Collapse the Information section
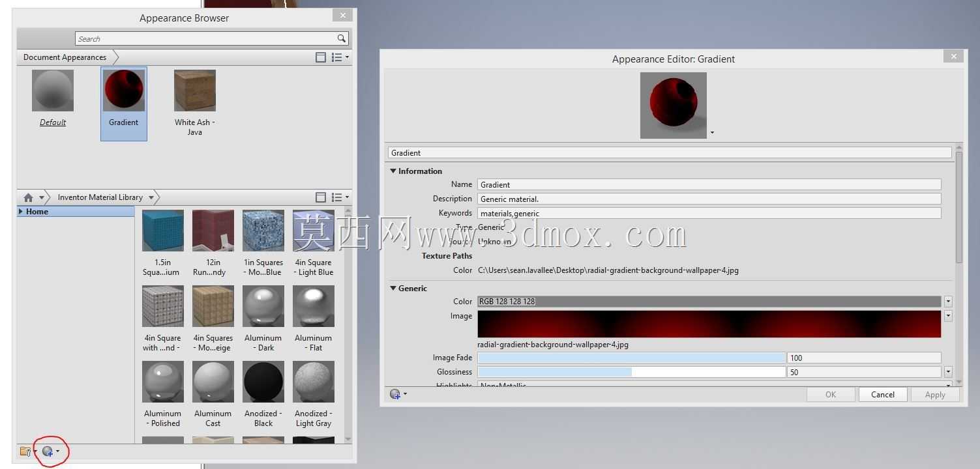This screenshot has width=980, height=469. (393, 171)
